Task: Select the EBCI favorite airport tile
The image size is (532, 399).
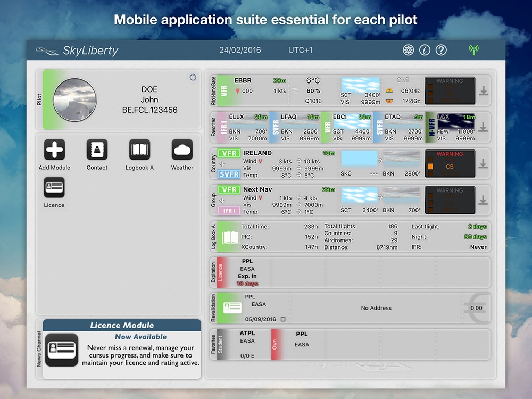Action: pyautogui.click(x=347, y=127)
